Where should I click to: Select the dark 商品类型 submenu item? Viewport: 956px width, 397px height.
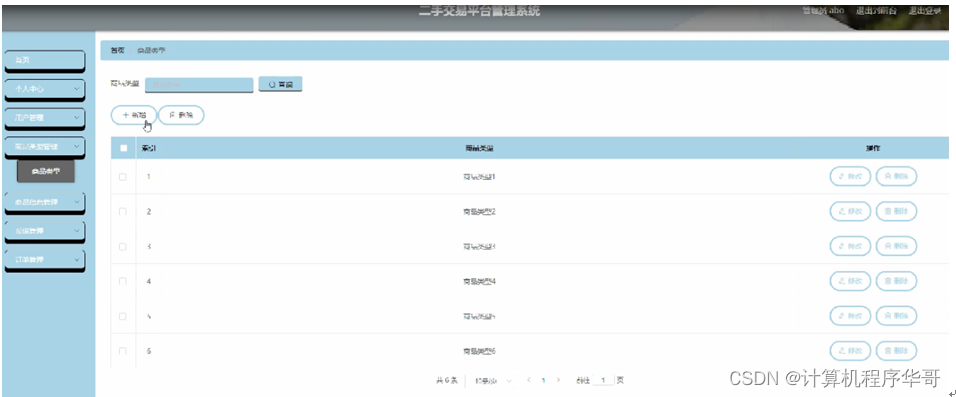tap(46, 171)
